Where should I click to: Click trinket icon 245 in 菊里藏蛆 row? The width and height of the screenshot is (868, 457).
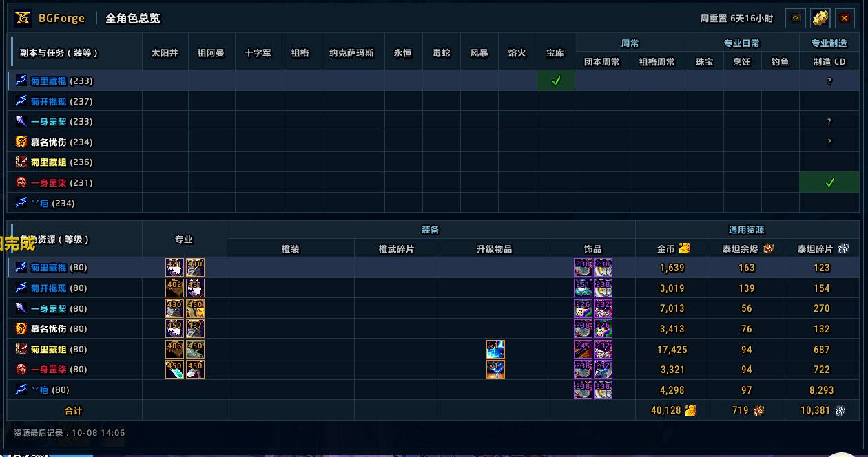(x=583, y=349)
